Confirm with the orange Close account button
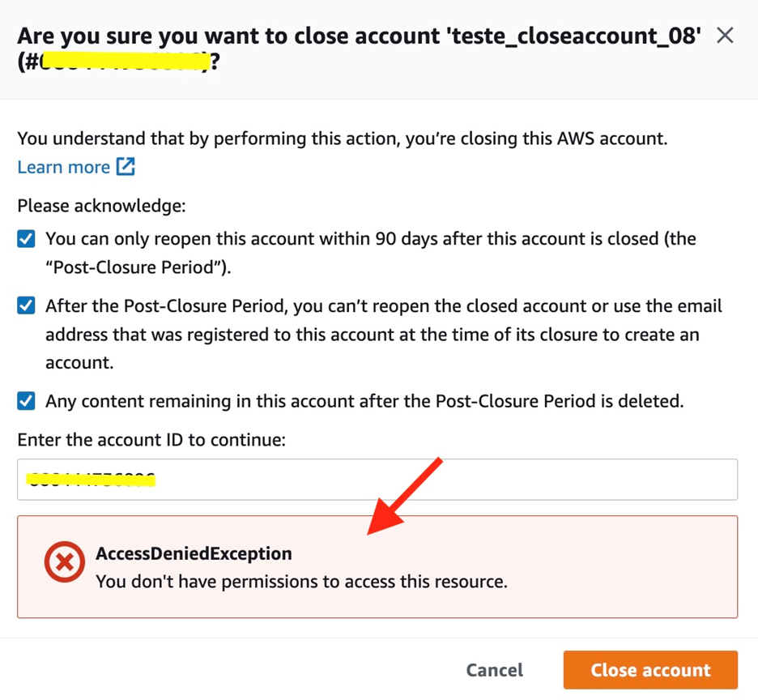Viewport: 758px width, 700px height. [x=650, y=670]
